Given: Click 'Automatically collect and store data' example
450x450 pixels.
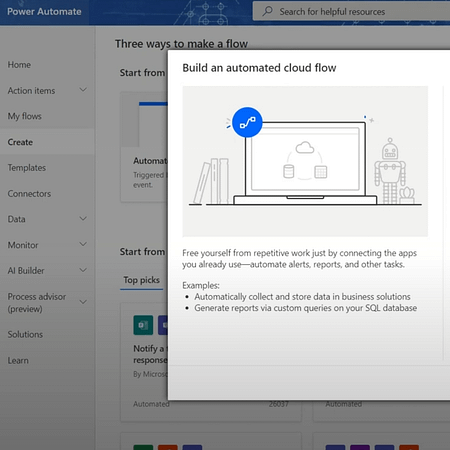Looking at the screenshot, I should click(302, 297).
